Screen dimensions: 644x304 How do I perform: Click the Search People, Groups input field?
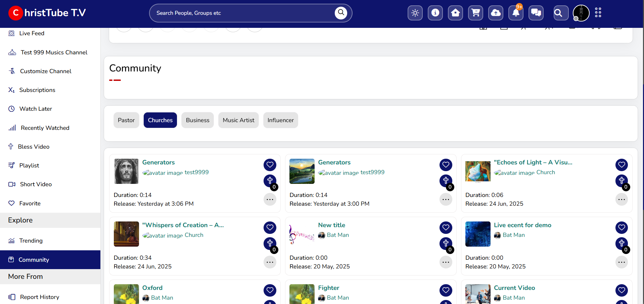(x=242, y=13)
